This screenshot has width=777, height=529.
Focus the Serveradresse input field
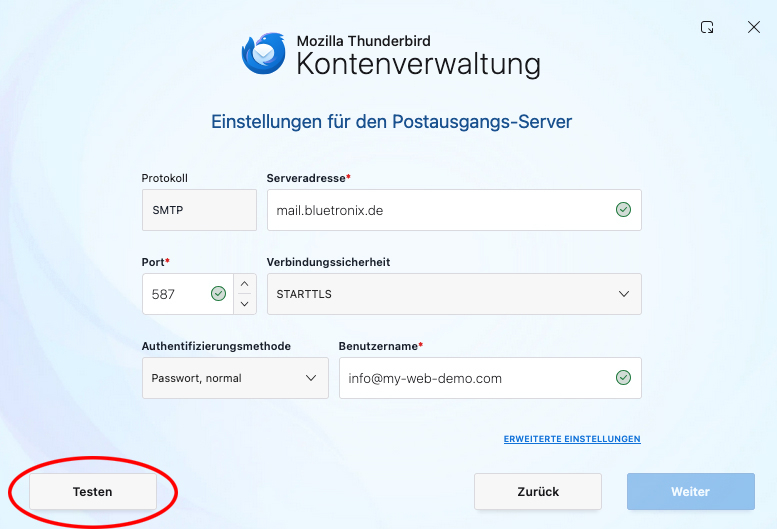click(454, 210)
